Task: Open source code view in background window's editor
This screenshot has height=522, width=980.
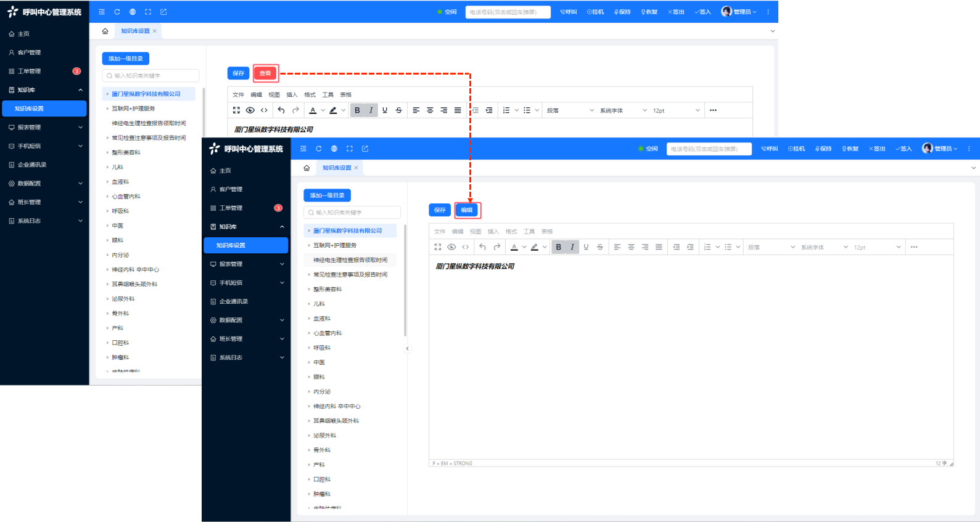Action: (264, 110)
